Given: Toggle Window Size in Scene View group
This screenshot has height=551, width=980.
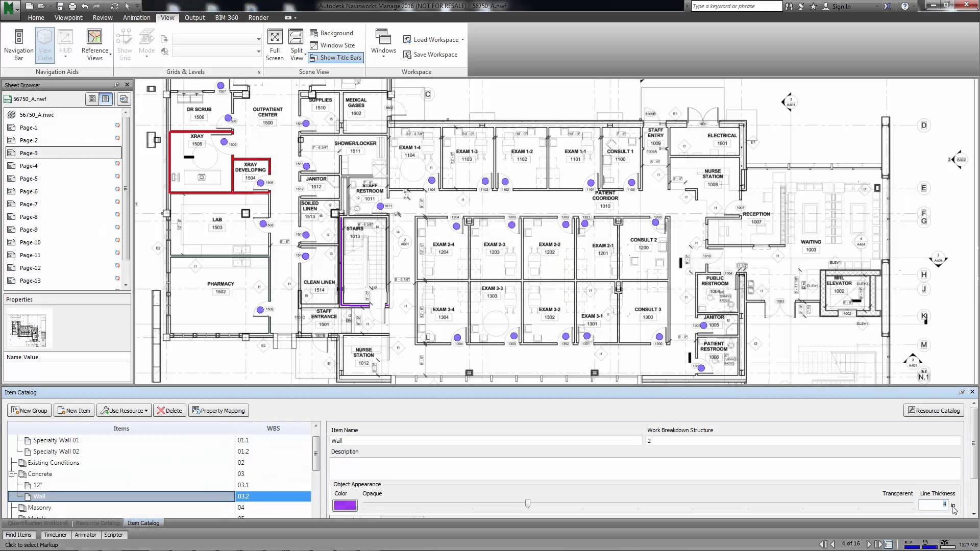Looking at the screenshot, I should [334, 45].
